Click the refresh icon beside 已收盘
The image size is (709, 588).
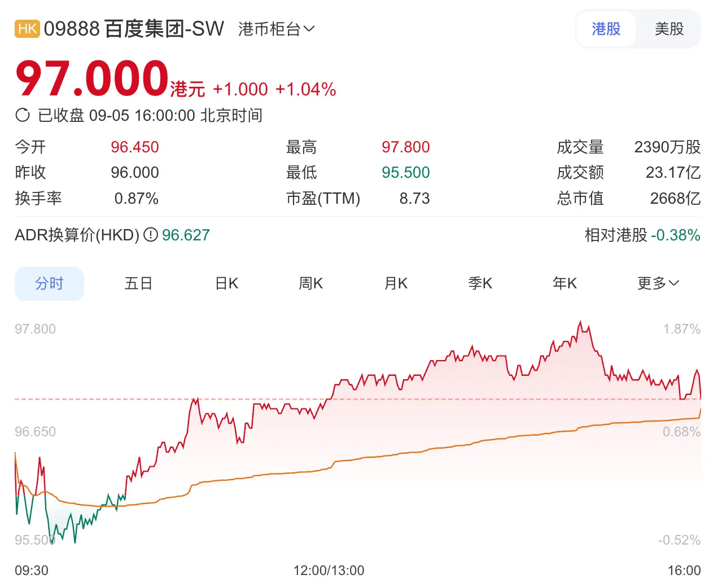point(23,115)
